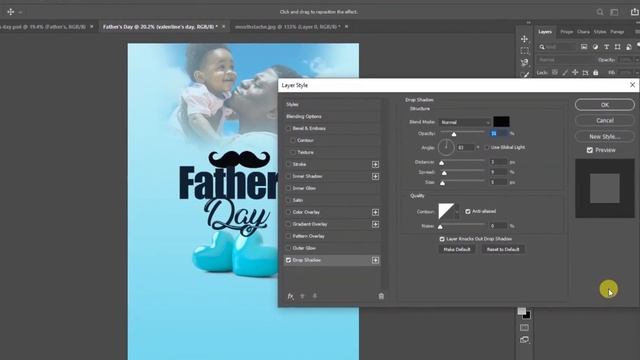Move effect down arrow in Layer Style
This screenshot has height=360, width=640.
[x=315, y=296]
